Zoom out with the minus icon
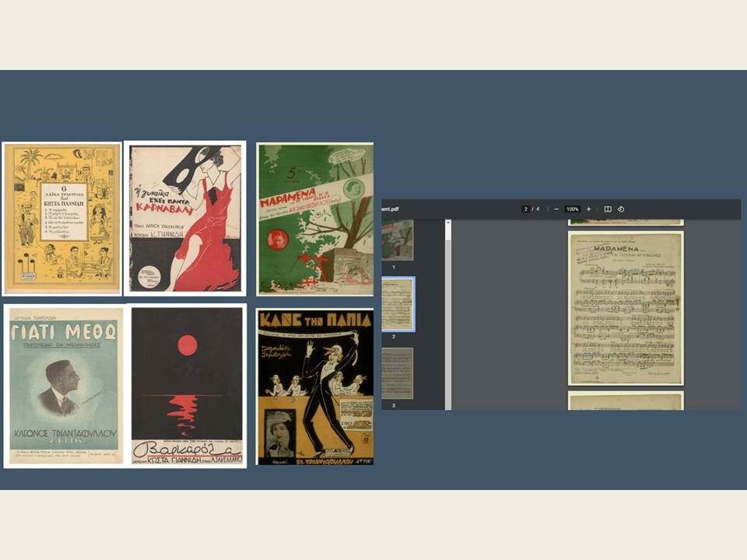Screen dimensions: 747x560 click(x=556, y=209)
